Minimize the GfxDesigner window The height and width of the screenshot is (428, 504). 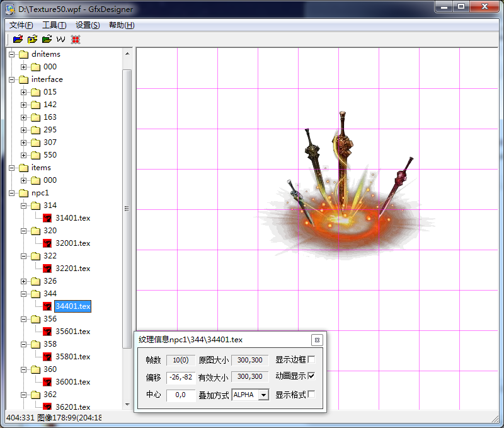444,7
